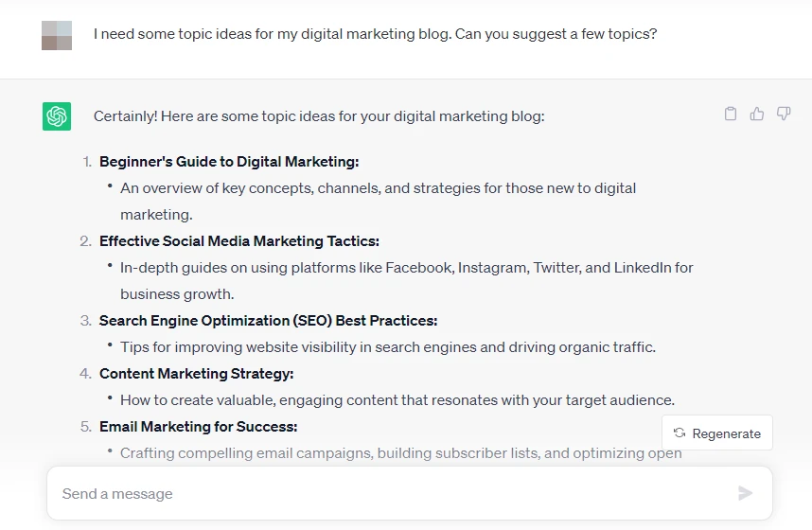Click the bullet about creating valuable, engaging content
Screen dimensions: 812x530
(397, 400)
